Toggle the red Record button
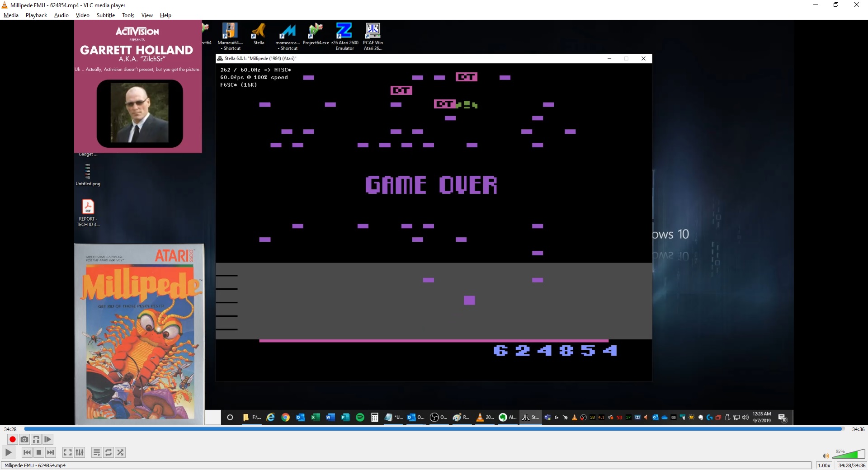 pos(13,439)
